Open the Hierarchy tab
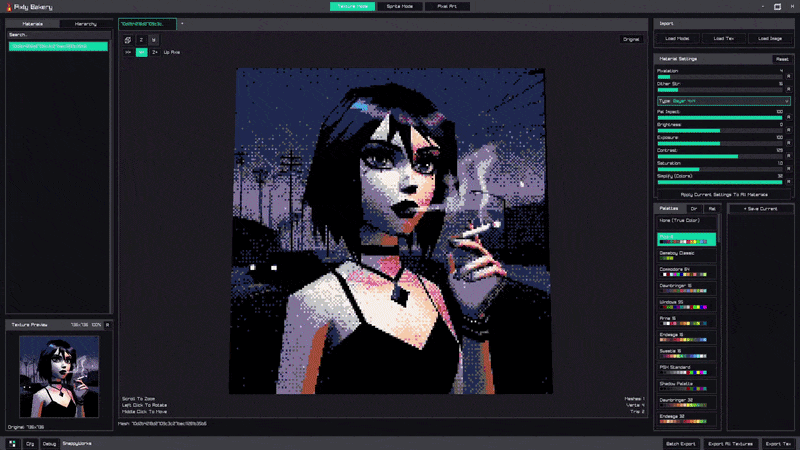This screenshot has width=800, height=450. click(86, 24)
